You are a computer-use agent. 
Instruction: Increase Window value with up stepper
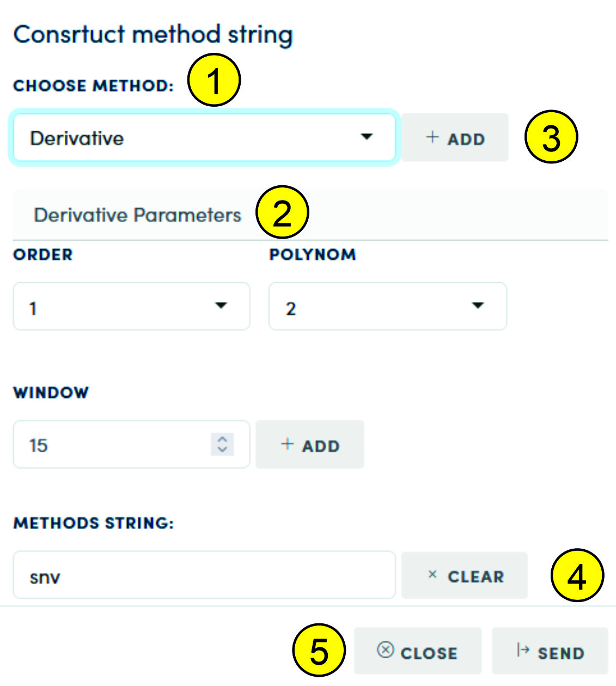(x=222, y=439)
